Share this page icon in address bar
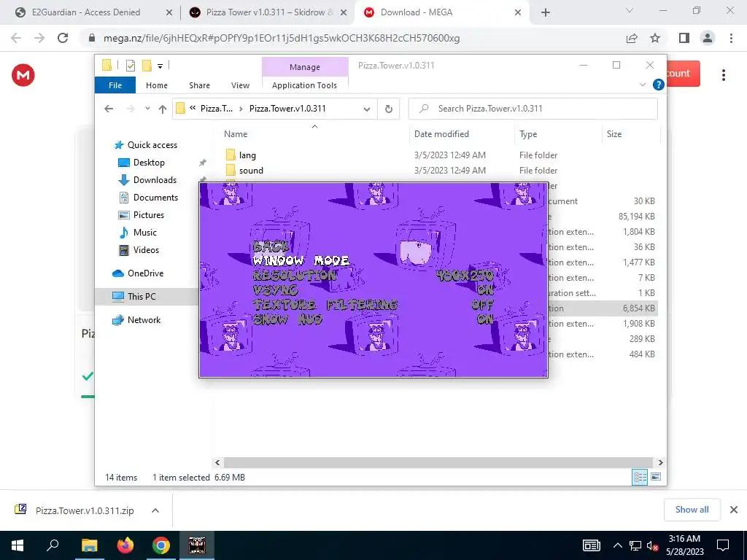The height and width of the screenshot is (560, 747). pos(632,38)
